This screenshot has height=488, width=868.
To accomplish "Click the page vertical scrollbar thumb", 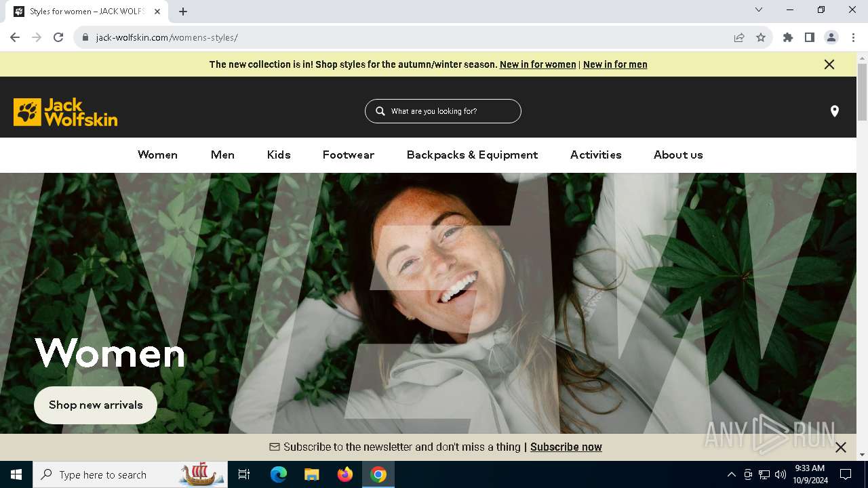I will (x=862, y=91).
